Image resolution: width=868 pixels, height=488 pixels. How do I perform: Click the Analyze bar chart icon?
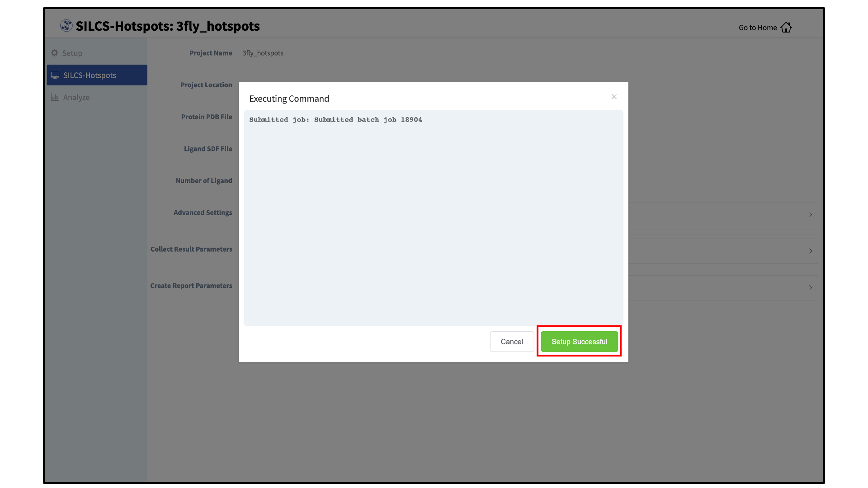[55, 97]
